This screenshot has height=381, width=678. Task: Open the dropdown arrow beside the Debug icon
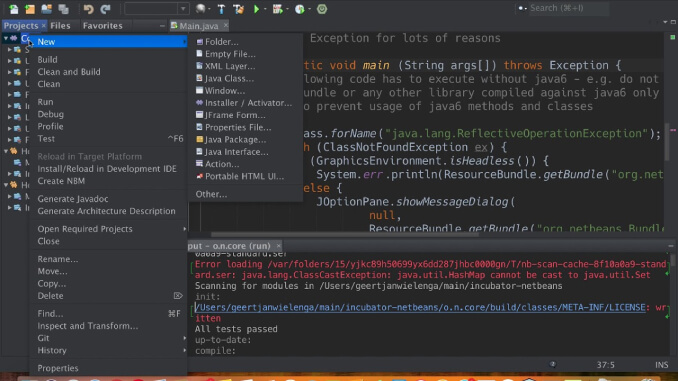pyautogui.click(x=287, y=9)
